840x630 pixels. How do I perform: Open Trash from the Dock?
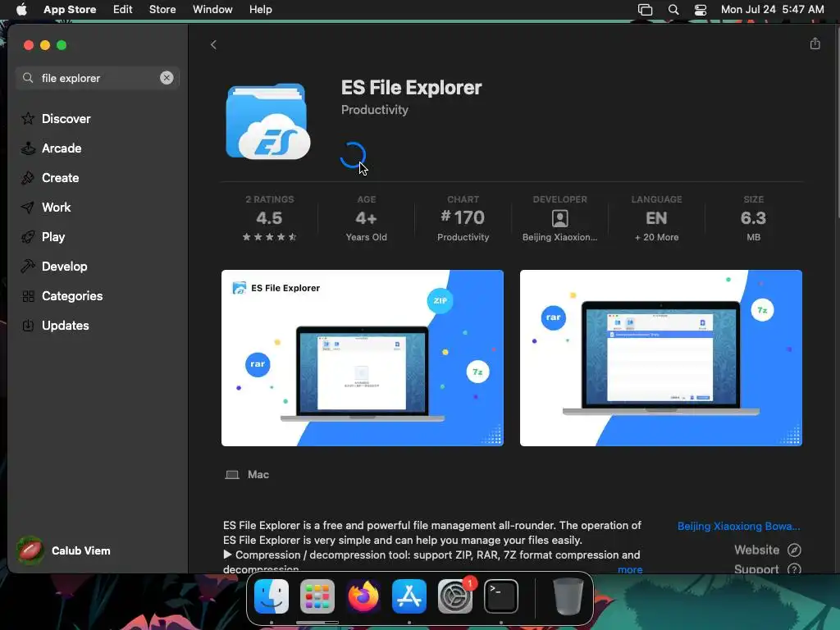568,596
